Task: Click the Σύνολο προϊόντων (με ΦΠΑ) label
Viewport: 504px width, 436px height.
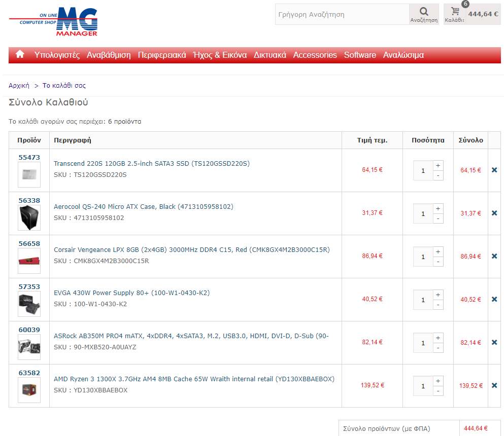Action: click(x=387, y=428)
